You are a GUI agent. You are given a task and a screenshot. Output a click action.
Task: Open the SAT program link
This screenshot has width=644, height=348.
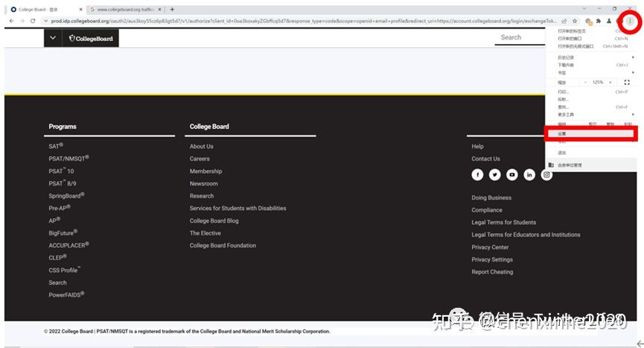coord(56,146)
